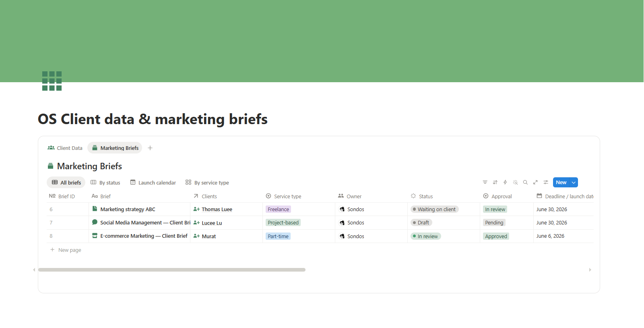Open the Marketing strategy ABC brief
Image resolution: width=644 pixels, height=328 pixels.
pyautogui.click(x=128, y=209)
